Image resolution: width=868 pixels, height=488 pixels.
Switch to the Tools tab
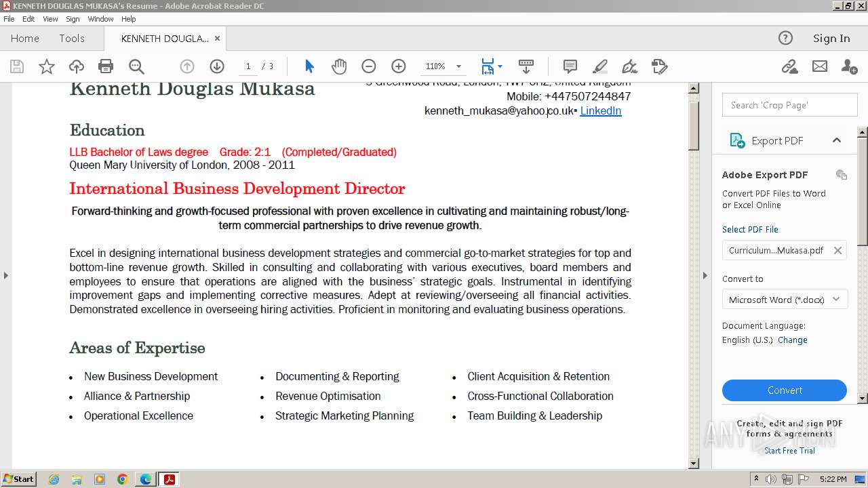click(x=71, y=38)
